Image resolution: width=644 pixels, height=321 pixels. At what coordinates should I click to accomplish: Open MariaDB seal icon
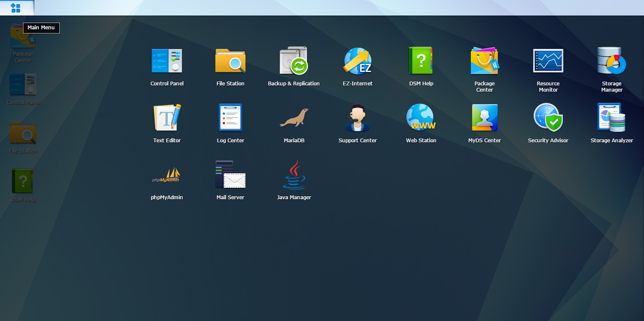pyautogui.click(x=294, y=118)
